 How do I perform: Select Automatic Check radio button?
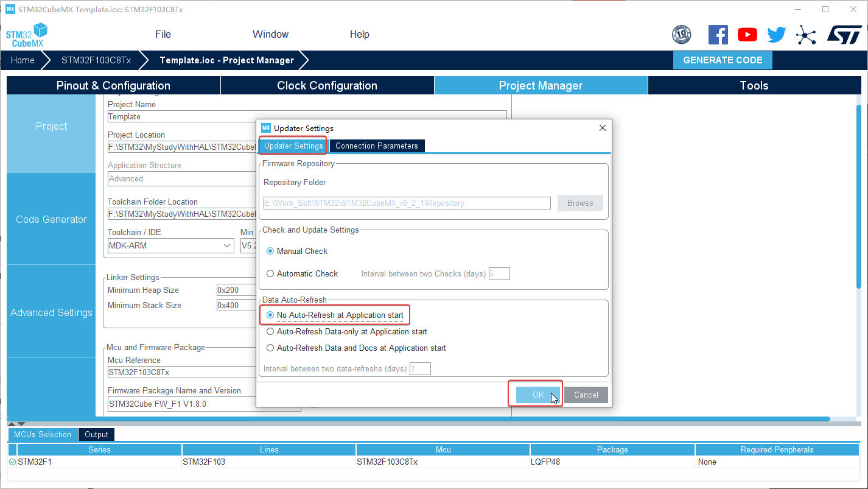[270, 273]
